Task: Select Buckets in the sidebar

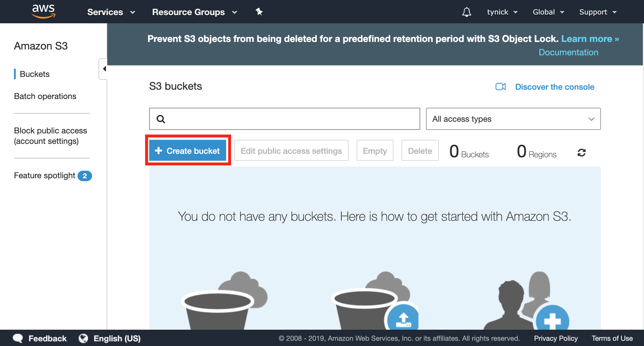Action: [x=35, y=74]
